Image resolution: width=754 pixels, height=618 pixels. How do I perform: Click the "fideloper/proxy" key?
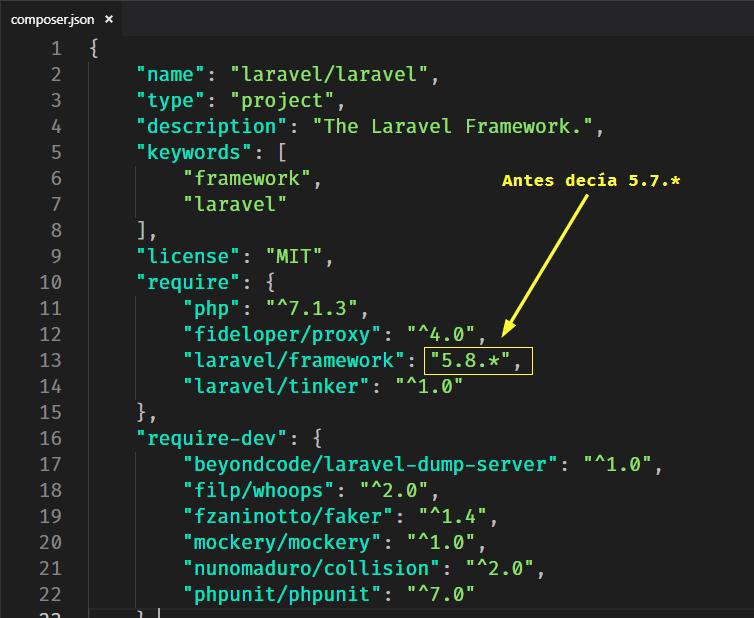point(282,334)
